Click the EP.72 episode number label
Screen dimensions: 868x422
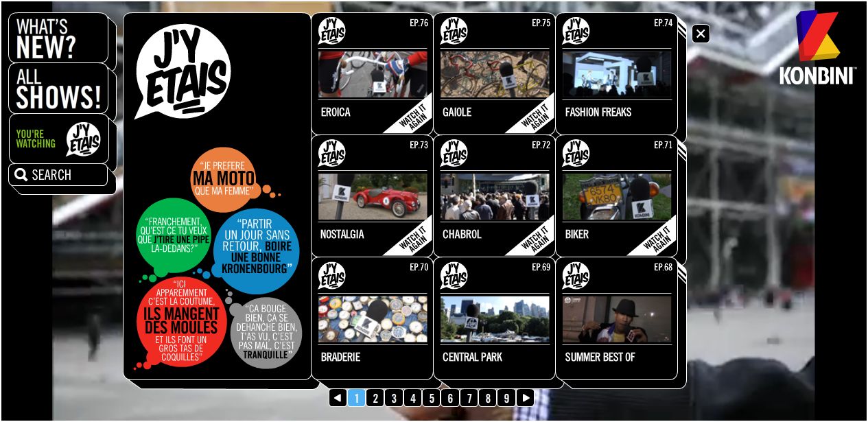coord(541,145)
